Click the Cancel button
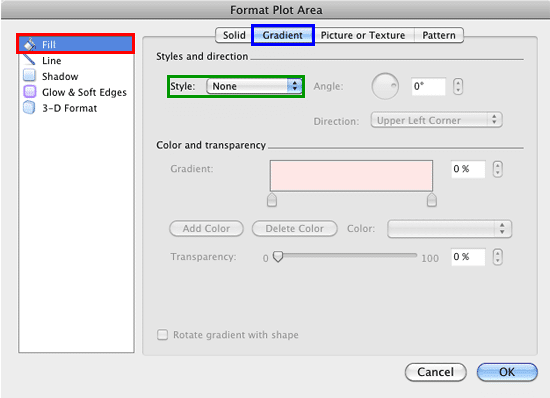Viewport: 550px width, 398px height. 435,372
